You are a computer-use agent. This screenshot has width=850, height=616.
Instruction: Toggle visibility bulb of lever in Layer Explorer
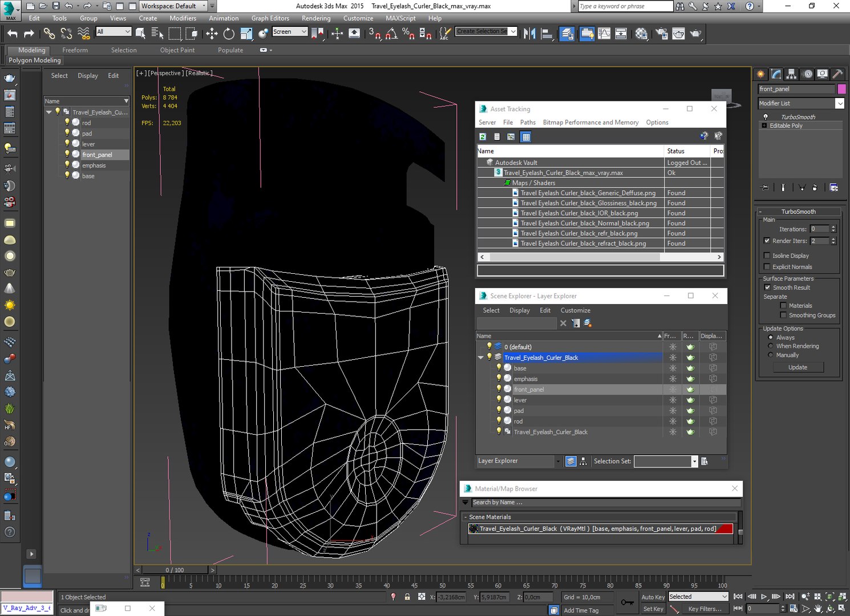pos(499,400)
